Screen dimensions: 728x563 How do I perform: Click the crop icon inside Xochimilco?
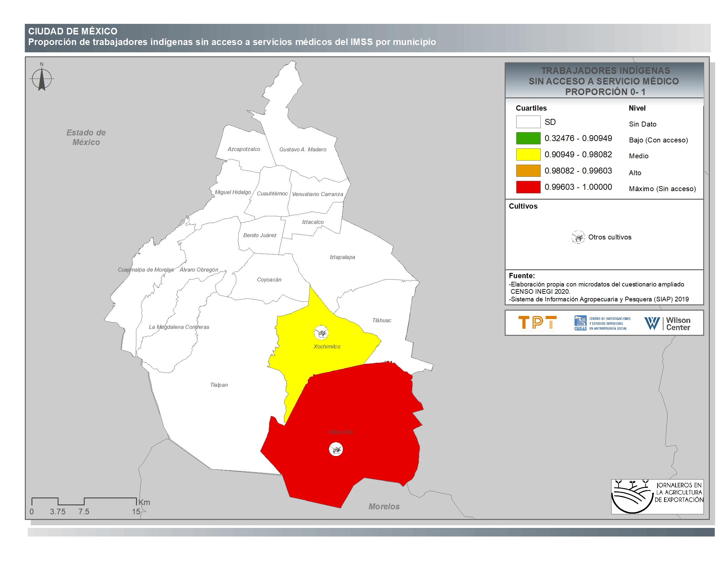click(x=321, y=333)
